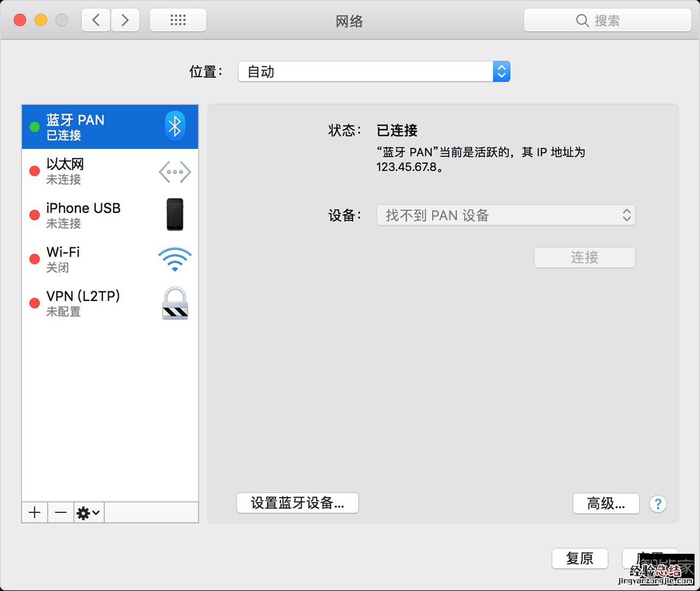This screenshot has height=591, width=700.
Task: Open 高级 advanced settings
Action: (606, 503)
